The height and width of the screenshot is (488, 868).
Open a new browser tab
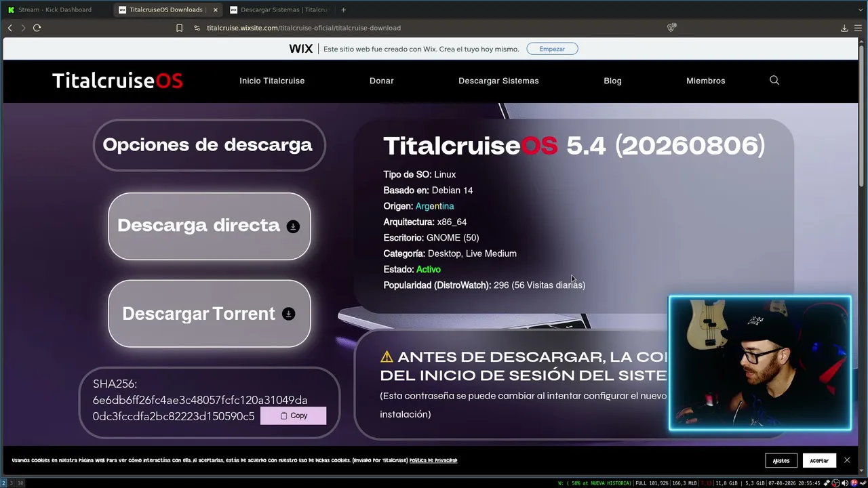tap(343, 9)
